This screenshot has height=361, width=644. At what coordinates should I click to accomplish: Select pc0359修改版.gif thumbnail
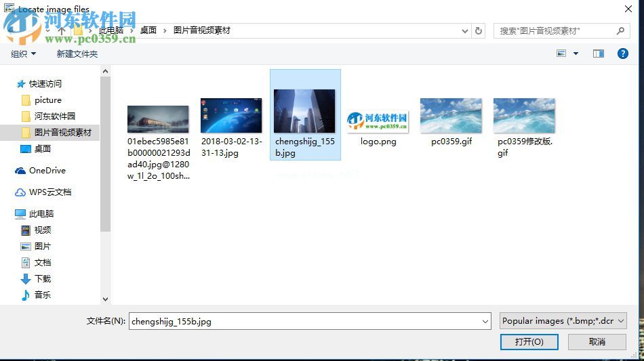523,116
